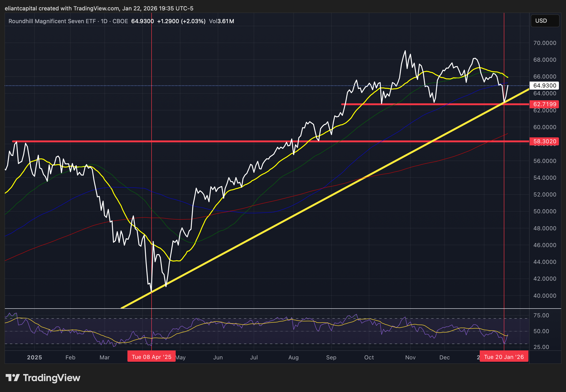
Task: Open the USD currency selector
Action: point(545,21)
